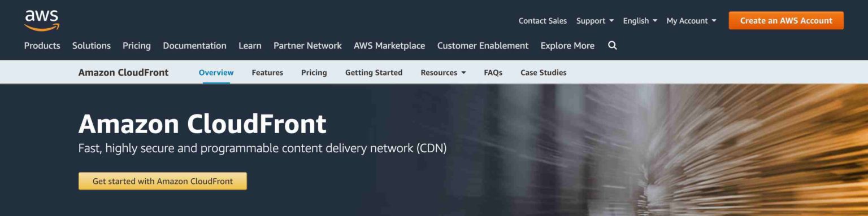Select the Case Studies tab
Viewport: 868px width, 216px height.
[x=543, y=72]
